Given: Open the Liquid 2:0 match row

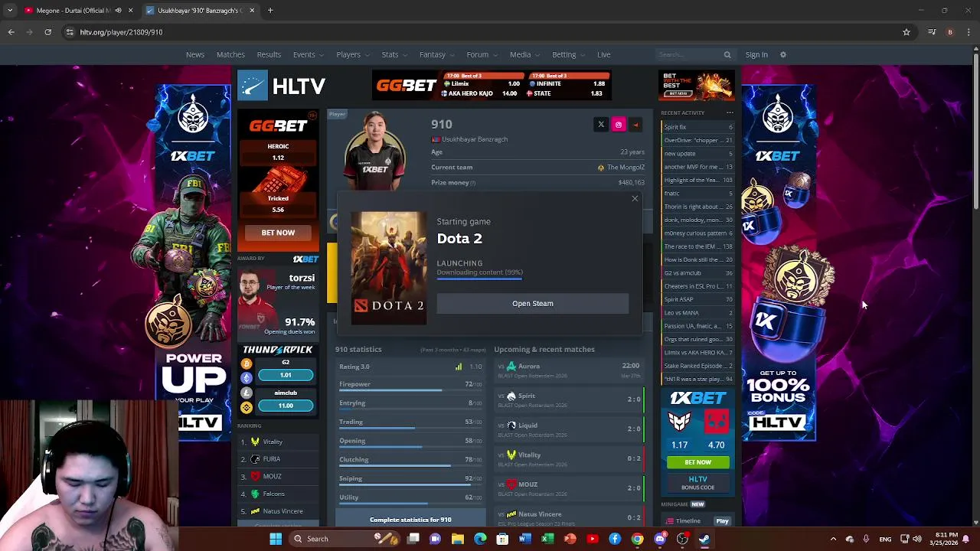Looking at the screenshot, I should [567, 429].
